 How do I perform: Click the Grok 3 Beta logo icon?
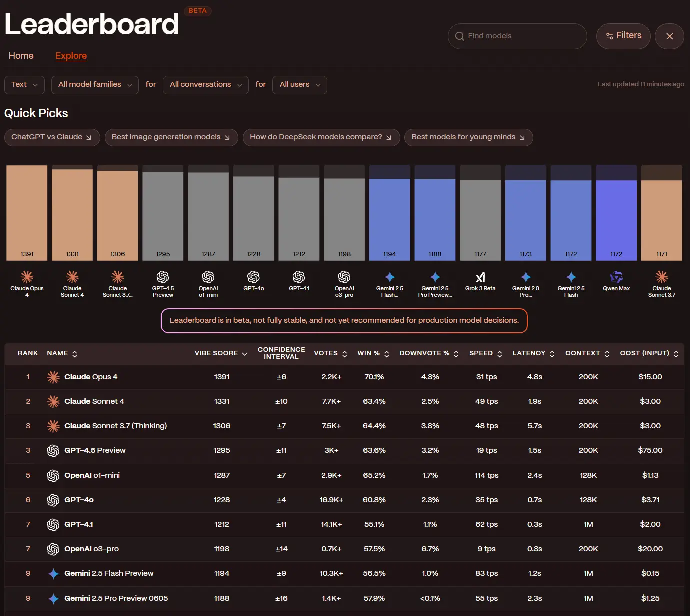[x=480, y=277]
